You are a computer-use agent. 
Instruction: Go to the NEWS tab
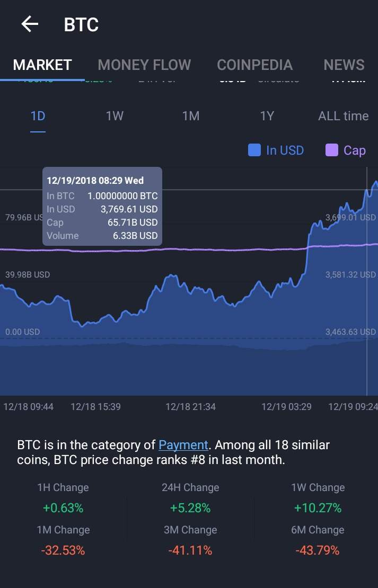[x=344, y=65]
